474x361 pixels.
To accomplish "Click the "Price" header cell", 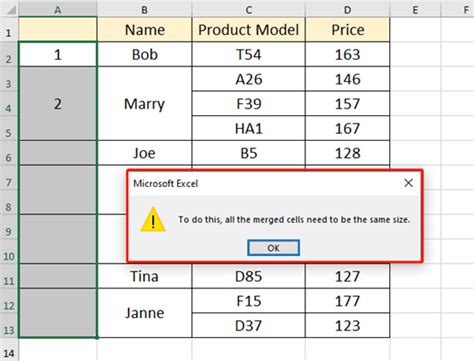I will pyautogui.click(x=347, y=30).
